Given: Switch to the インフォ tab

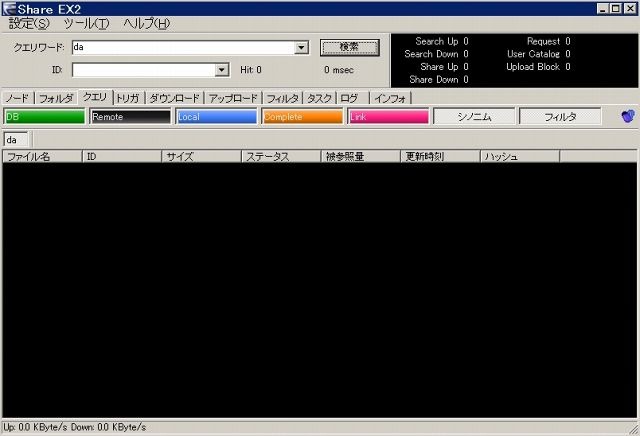Looking at the screenshot, I should click(390, 98).
